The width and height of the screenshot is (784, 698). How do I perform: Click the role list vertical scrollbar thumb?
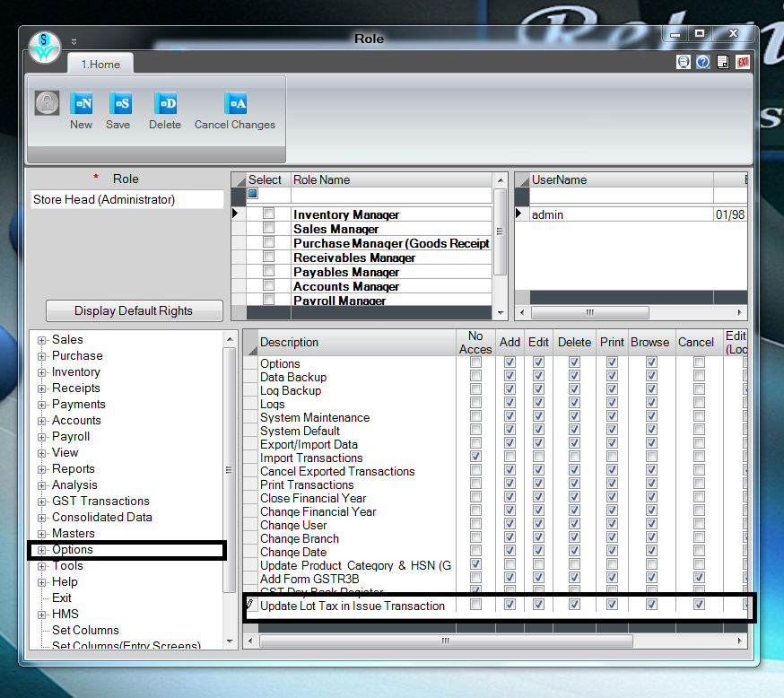pos(500,231)
